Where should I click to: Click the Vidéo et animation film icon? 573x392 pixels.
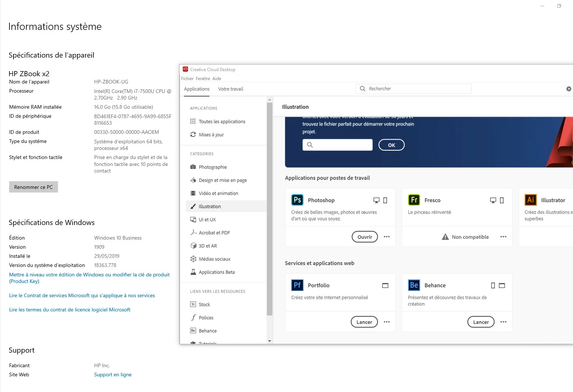pyautogui.click(x=193, y=193)
